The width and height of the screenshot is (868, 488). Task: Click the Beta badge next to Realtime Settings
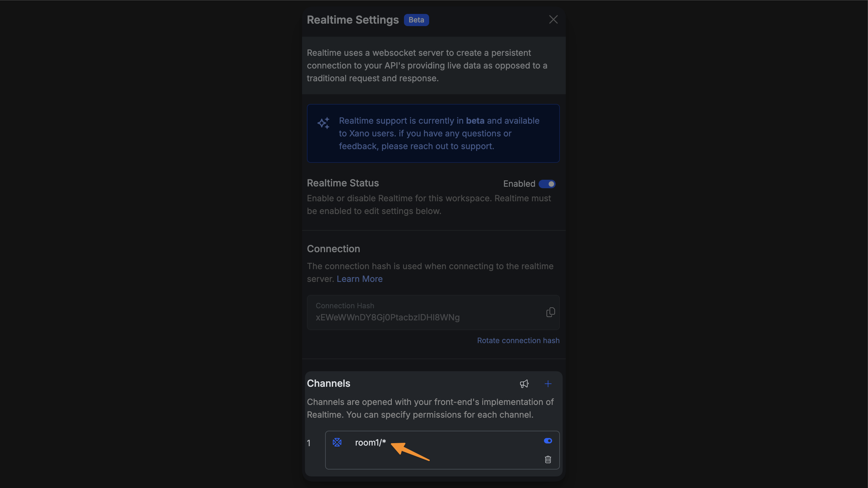(x=416, y=20)
